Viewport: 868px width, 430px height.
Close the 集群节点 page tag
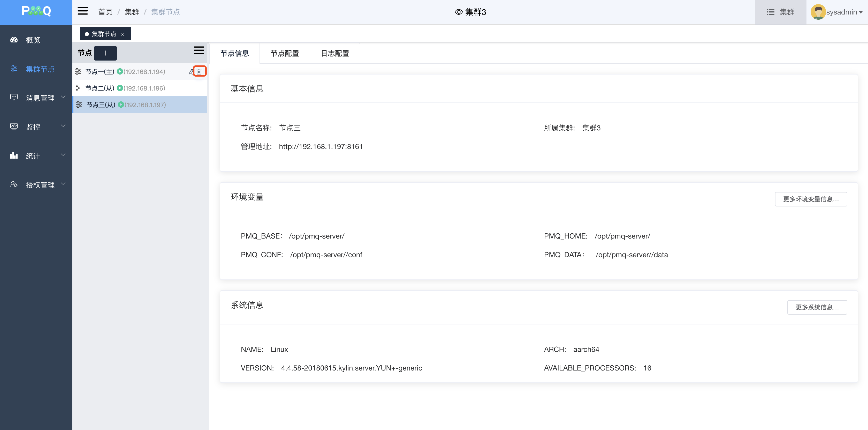click(x=123, y=34)
